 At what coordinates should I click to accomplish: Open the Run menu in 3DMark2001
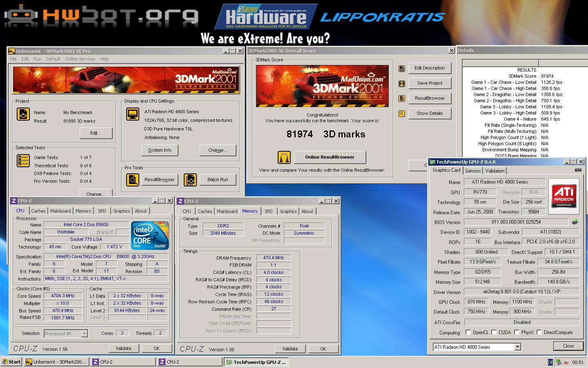(37, 59)
